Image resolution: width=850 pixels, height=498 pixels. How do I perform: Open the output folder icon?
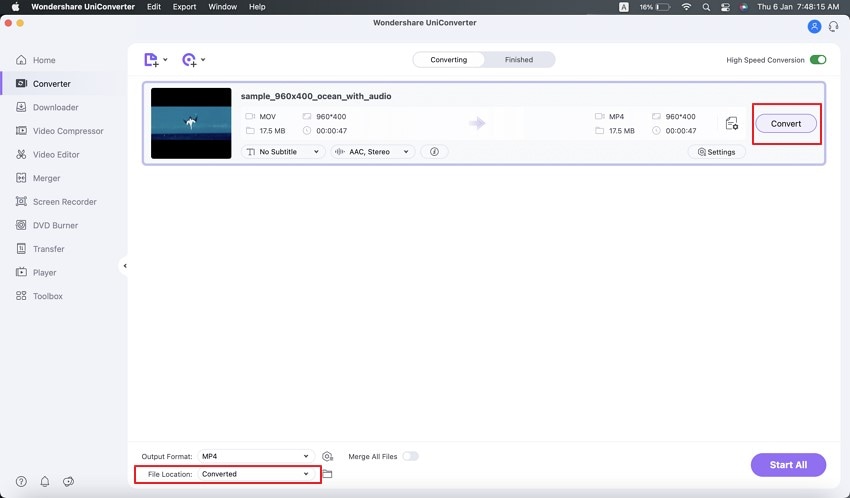pos(327,474)
